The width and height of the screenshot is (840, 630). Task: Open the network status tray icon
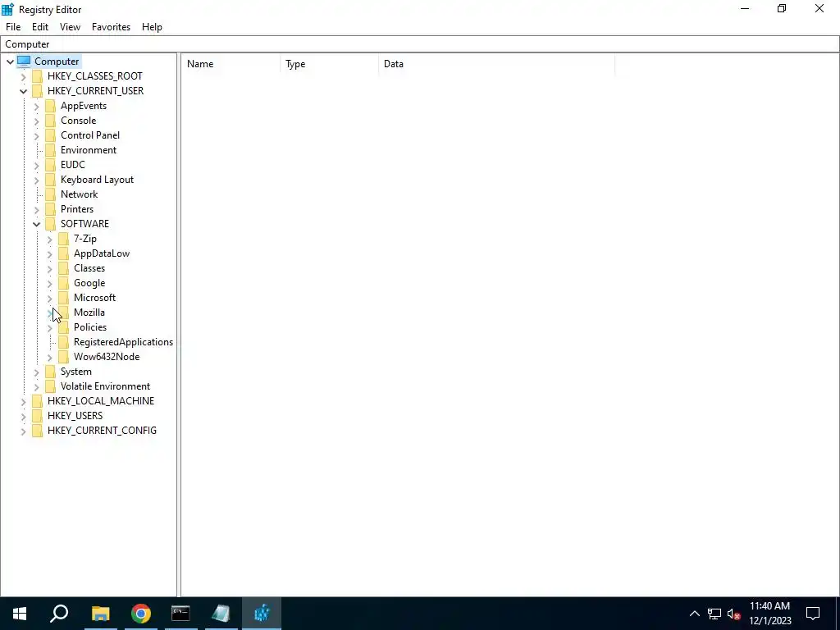[x=714, y=614]
